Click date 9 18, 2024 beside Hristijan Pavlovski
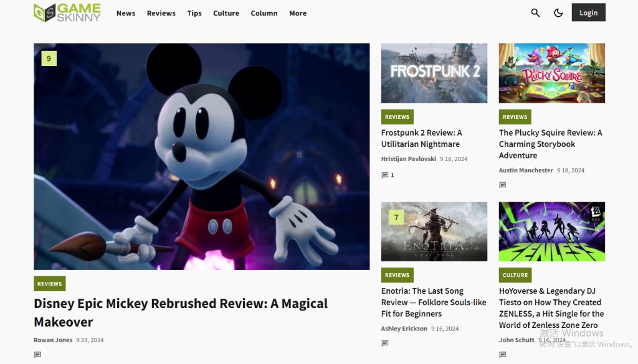This screenshot has width=638, height=364. pyautogui.click(x=454, y=159)
